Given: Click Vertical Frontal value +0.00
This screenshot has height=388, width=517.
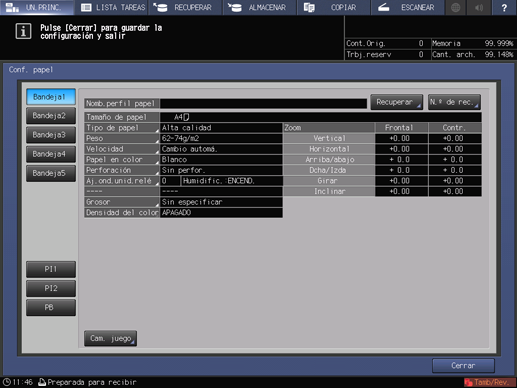Looking at the screenshot, I should 401,138.
